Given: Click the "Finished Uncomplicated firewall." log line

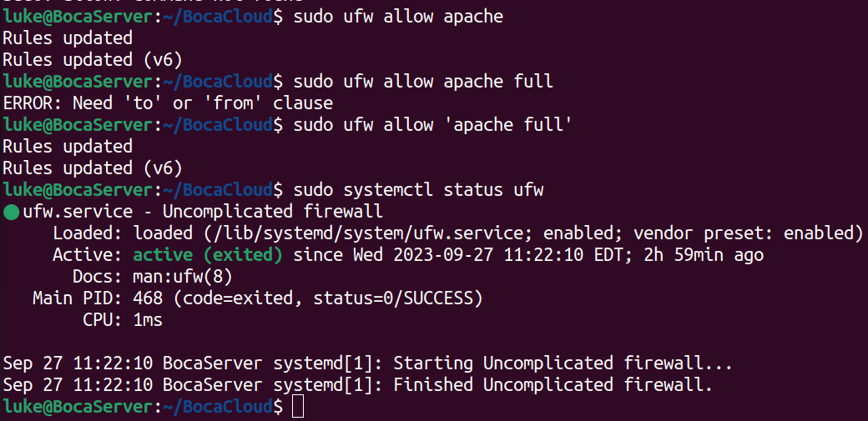Looking at the screenshot, I should click(553, 385).
